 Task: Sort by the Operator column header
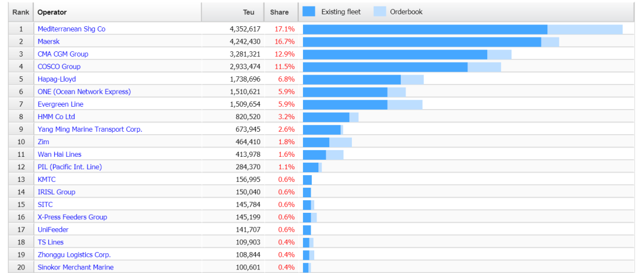point(52,12)
